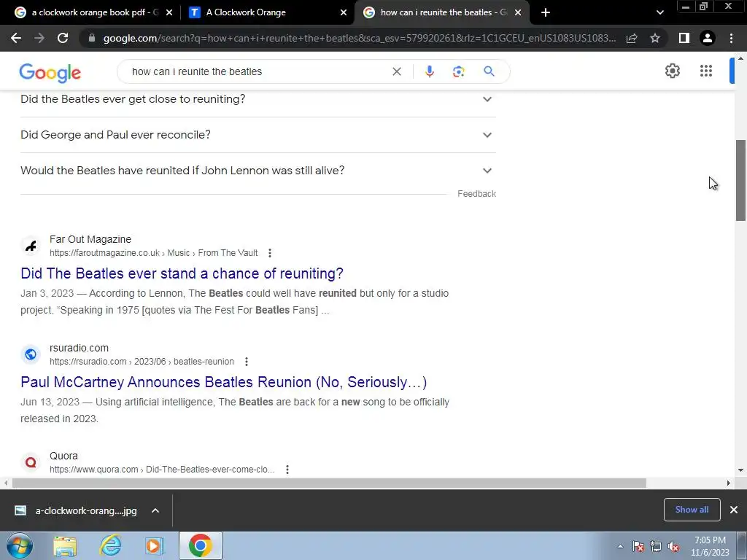Viewport: 747px width, 560px height.
Task: Expand question about John Lennon still alive
Action: click(x=258, y=171)
